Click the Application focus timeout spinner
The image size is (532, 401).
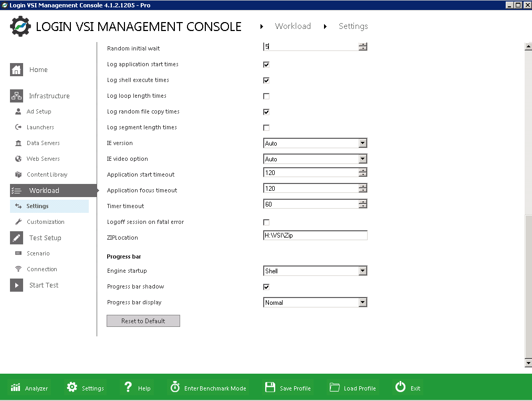[363, 188]
